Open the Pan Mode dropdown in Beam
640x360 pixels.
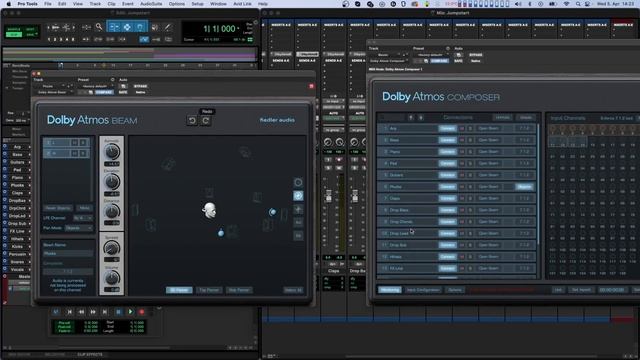[79, 228]
